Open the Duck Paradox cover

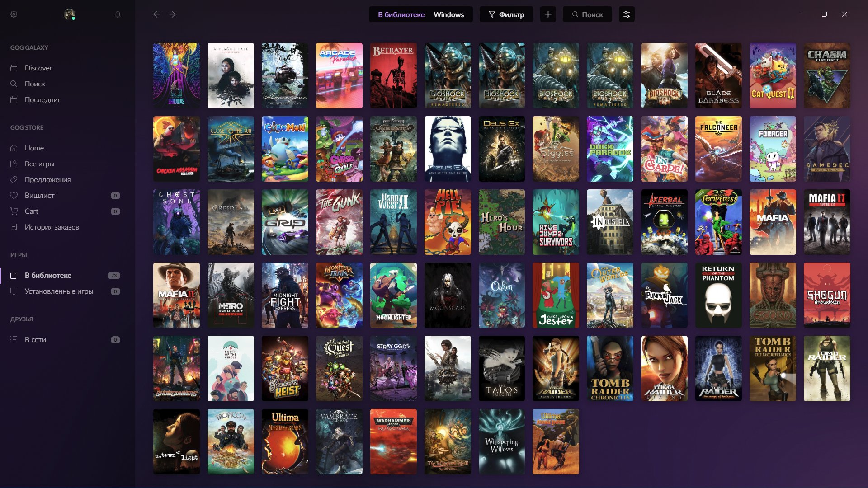(x=610, y=149)
